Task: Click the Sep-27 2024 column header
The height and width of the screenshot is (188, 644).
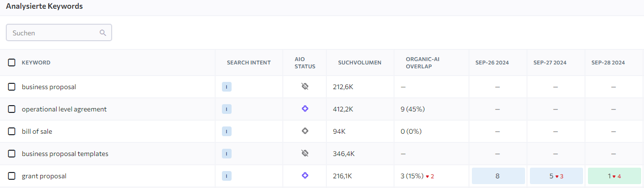Action: tap(550, 63)
